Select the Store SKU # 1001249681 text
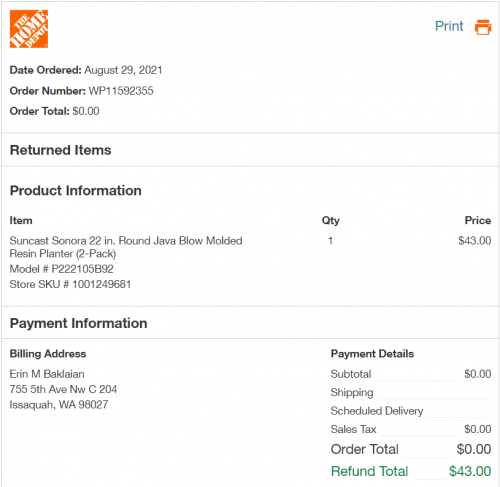Screen dimensions: 500x487 click(x=70, y=284)
